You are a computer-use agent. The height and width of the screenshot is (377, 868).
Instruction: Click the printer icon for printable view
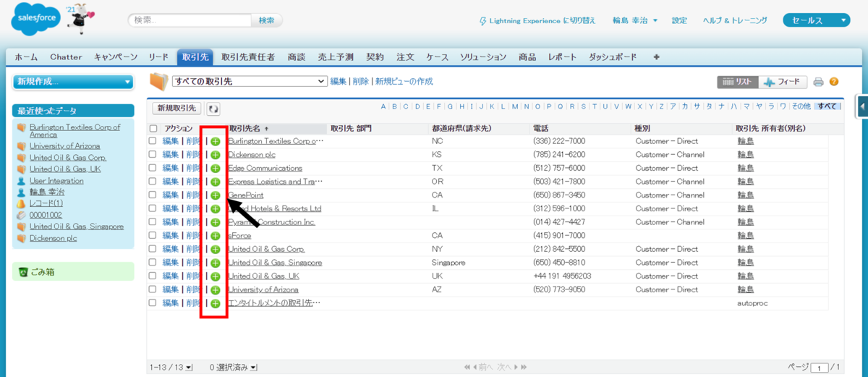point(819,82)
